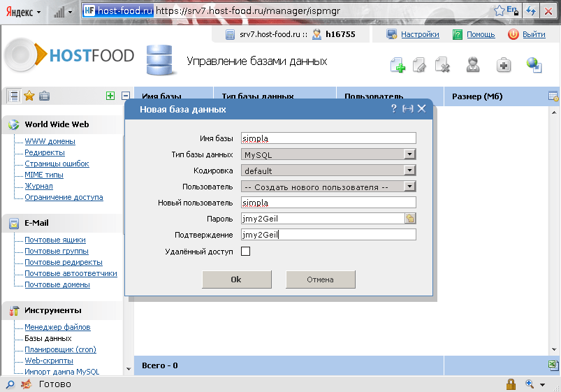This screenshot has width=561, height=392.
Task: Click the World Wide Web globe icon
Action: tap(13, 124)
